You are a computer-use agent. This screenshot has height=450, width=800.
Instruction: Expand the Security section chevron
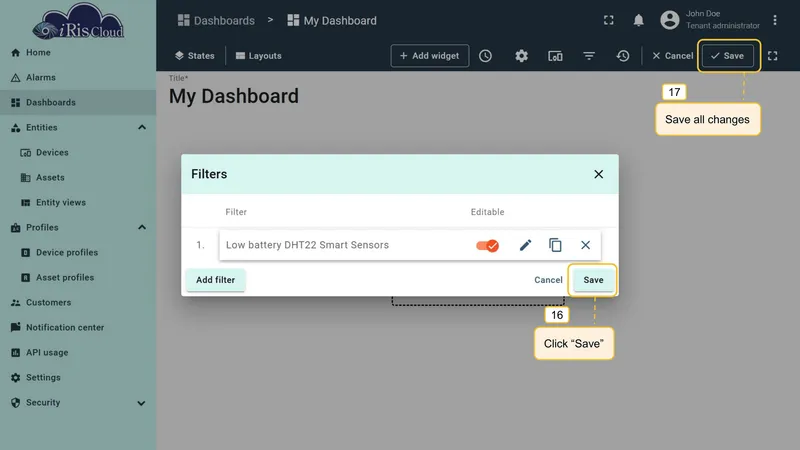141,403
